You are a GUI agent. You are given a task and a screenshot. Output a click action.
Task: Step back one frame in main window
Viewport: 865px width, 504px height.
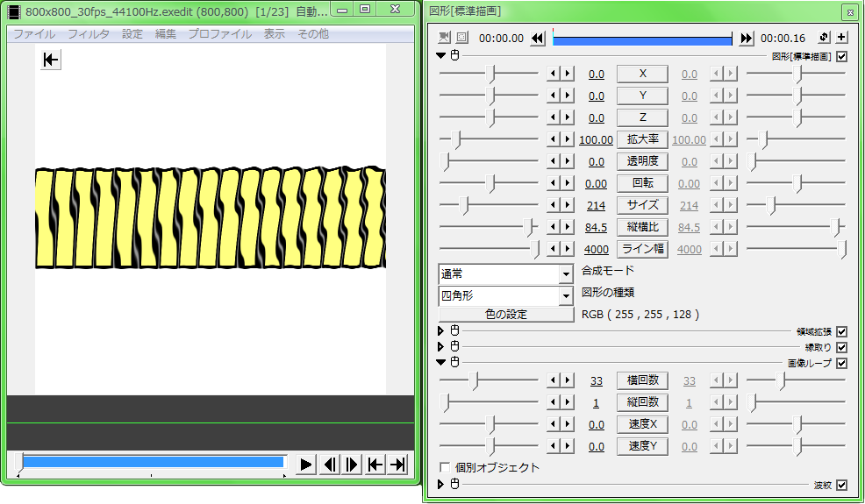point(329,465)
